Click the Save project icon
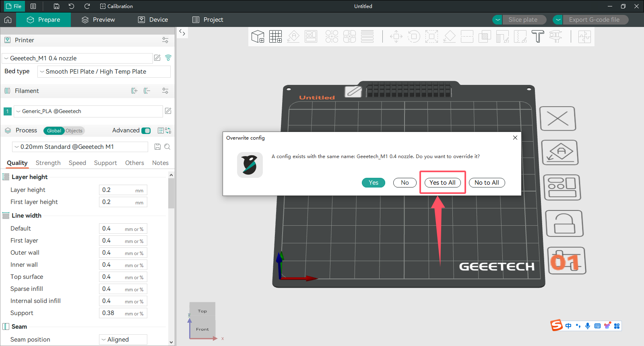Screen dimensions: 644x346 click(56, 6)
